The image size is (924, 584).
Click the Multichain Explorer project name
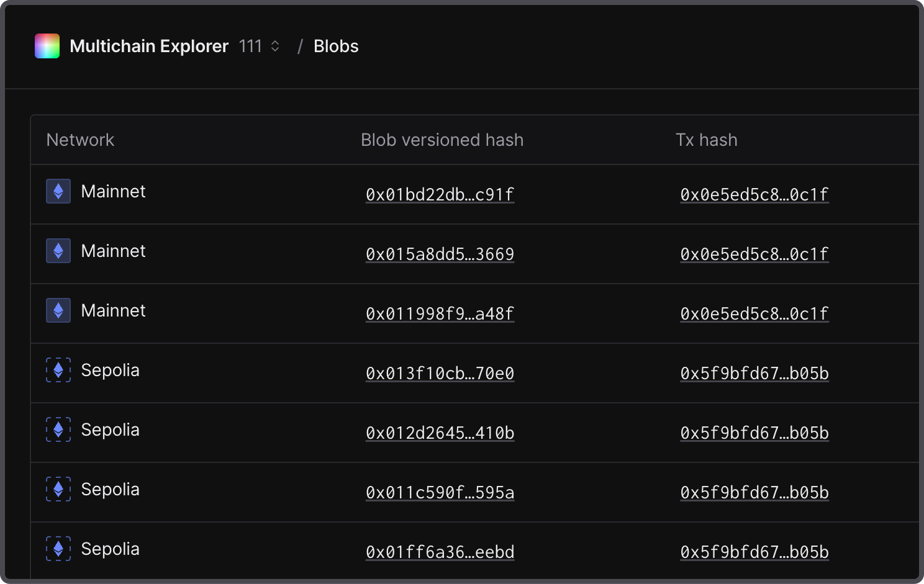(x=149, y=47)
